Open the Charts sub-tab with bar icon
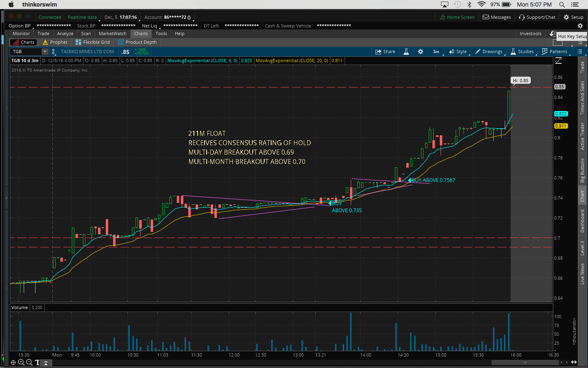 click(x=23, y=42)
